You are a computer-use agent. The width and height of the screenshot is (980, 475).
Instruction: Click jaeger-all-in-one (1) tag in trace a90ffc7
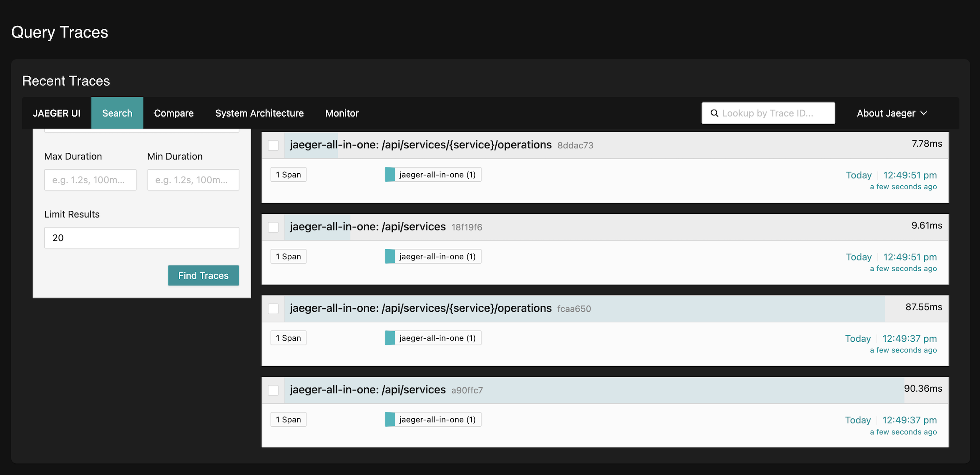click(433, 420)
